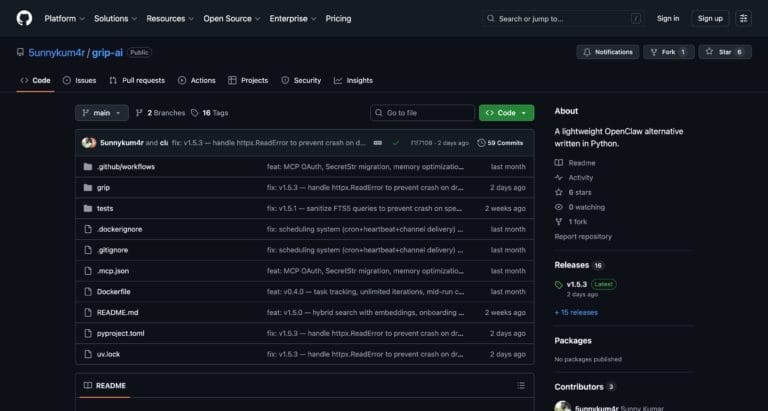Switch to the Issues tab
Image resolution: width=768 pixels, height=411 pixels.
coord(79,80)
